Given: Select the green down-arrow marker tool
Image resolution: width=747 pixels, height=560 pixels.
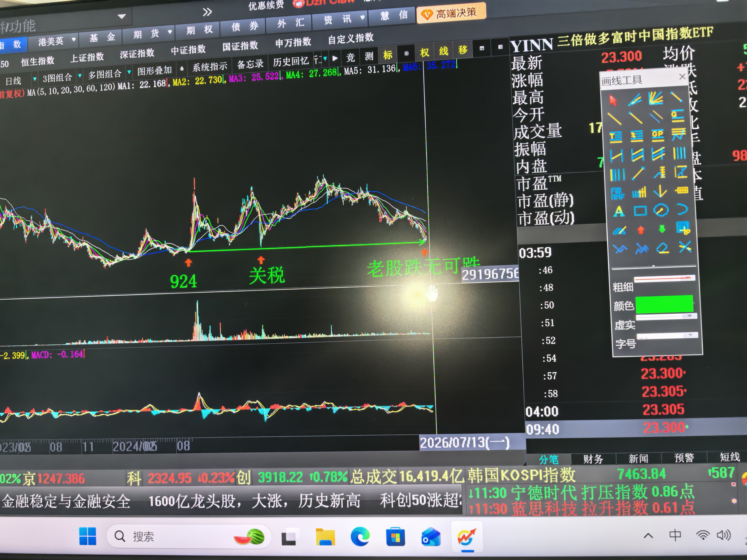Looking at the screenshot, I should [x=662, y=229].
